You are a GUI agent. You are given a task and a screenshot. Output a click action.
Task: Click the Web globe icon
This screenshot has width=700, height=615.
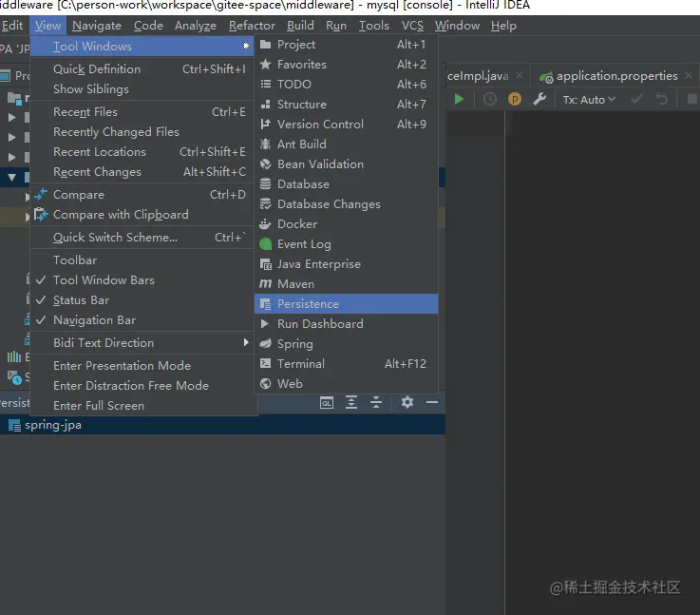(265, 384)
